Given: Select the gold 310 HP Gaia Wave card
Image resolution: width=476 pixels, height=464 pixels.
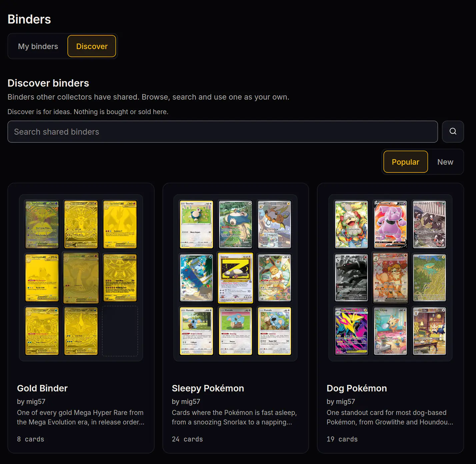Looking at the screenshot, I should 120,278.
